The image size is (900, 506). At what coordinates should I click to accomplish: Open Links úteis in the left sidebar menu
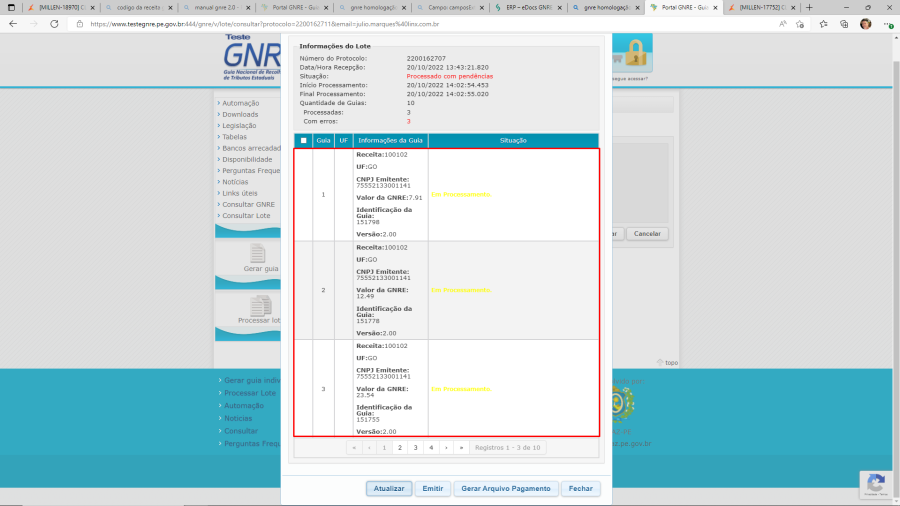point(240,193)
